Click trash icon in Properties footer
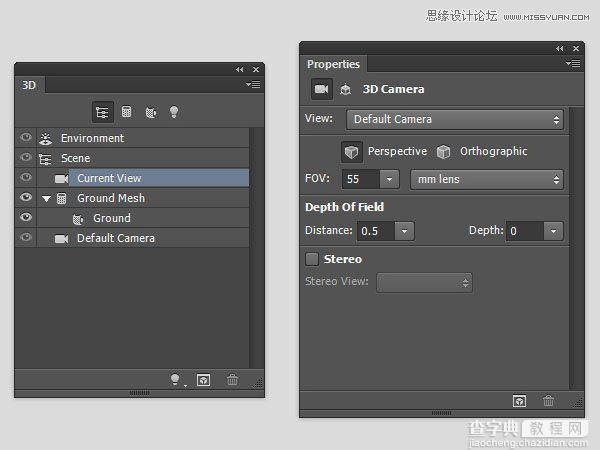Image resolution: width=600 pixels, height=450 pixels. click(548, 401)
